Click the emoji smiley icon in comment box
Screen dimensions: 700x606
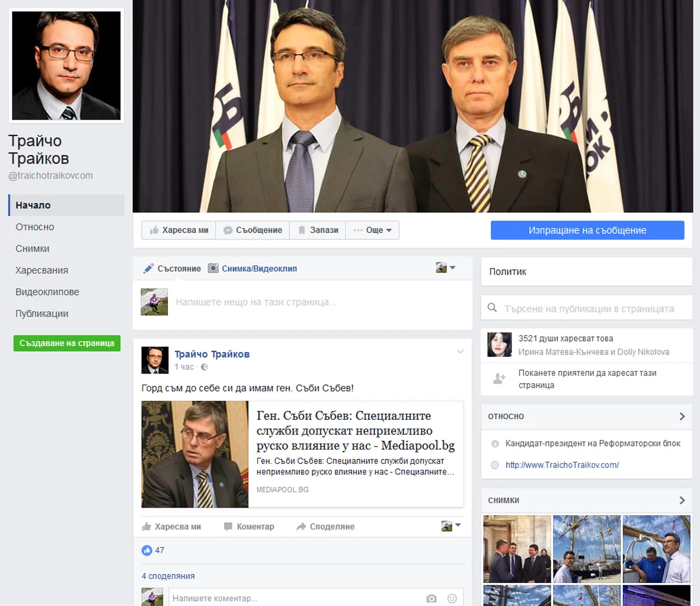[452, 598]
